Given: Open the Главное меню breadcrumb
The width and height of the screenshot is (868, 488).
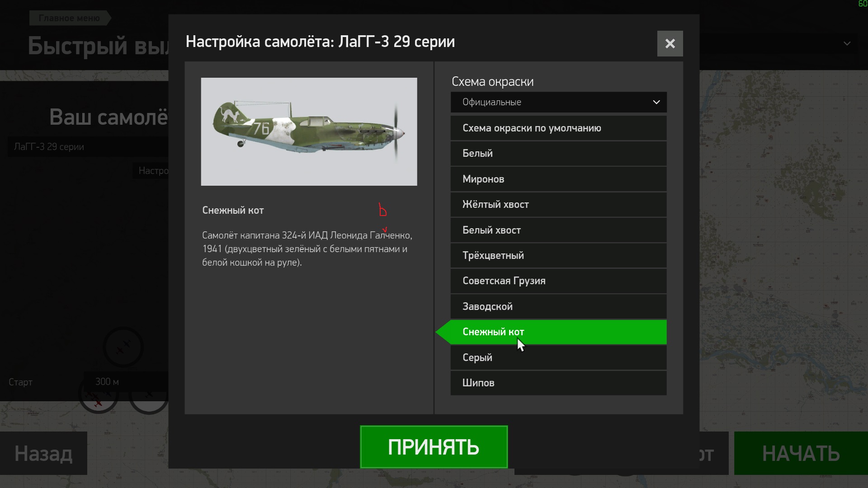Looking at the screenshot, I should 69,18.
